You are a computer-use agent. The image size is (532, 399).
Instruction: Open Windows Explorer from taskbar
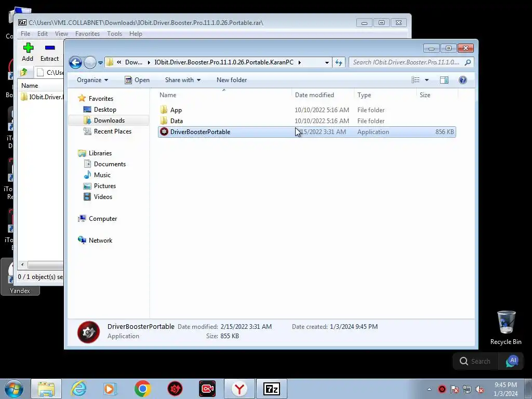coord(46,389)
